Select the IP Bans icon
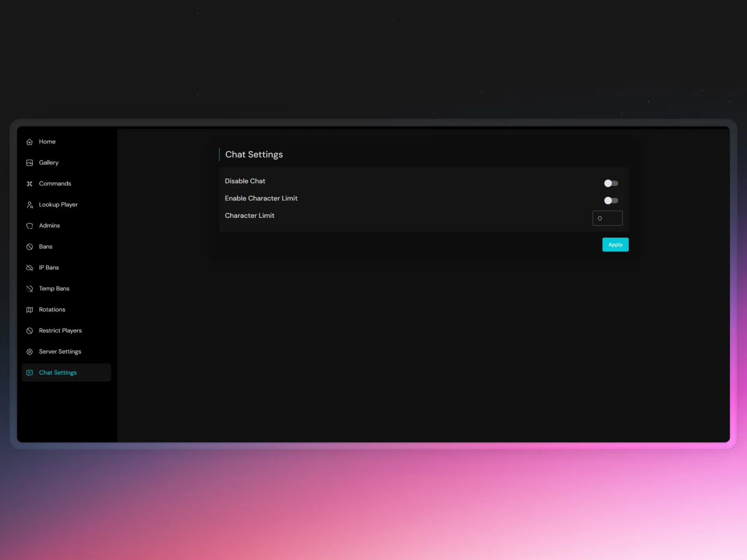The height and width of the screenshot is (560, 747). (x=30, y=268)
